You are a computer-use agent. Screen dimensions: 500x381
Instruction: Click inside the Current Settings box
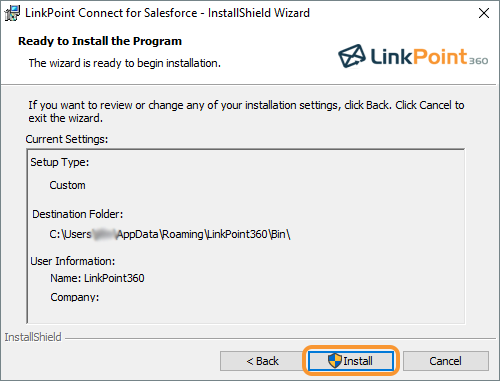(246, 236)
